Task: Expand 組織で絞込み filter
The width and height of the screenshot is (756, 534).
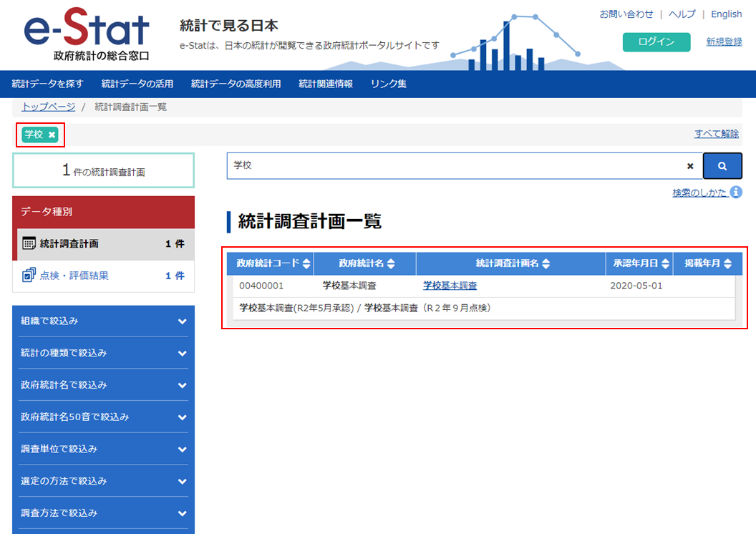Action: coord(103,321)
